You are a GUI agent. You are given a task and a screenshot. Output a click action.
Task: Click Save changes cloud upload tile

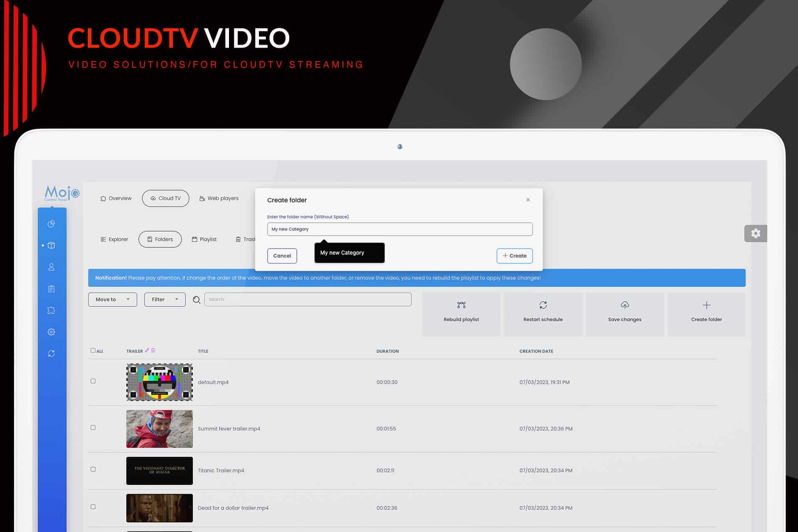[x=624, y=314]
